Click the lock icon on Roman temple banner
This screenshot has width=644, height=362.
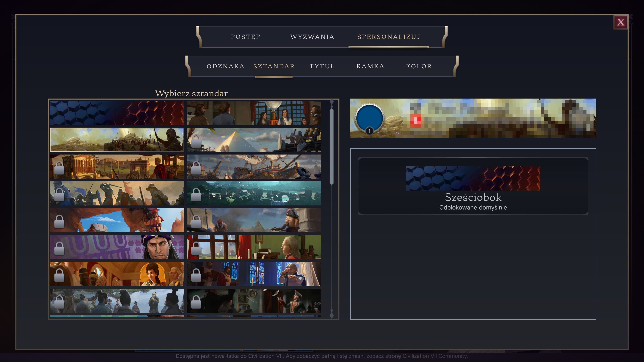click(x=60, y=168)
